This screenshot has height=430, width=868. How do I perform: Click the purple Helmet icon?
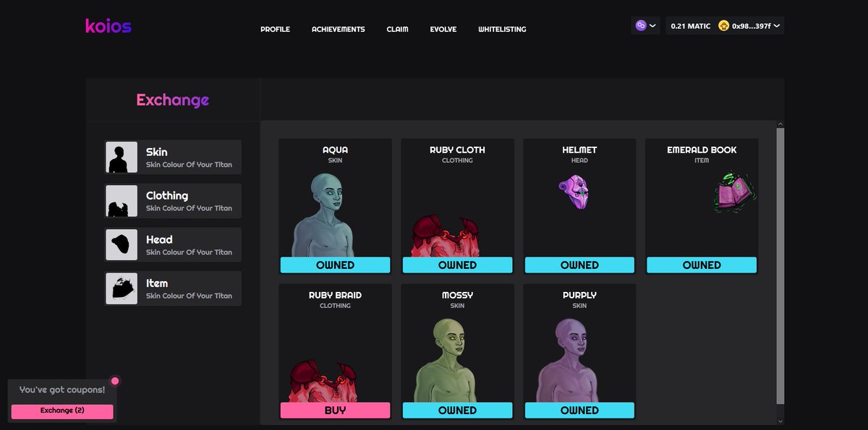click(574, 192)
